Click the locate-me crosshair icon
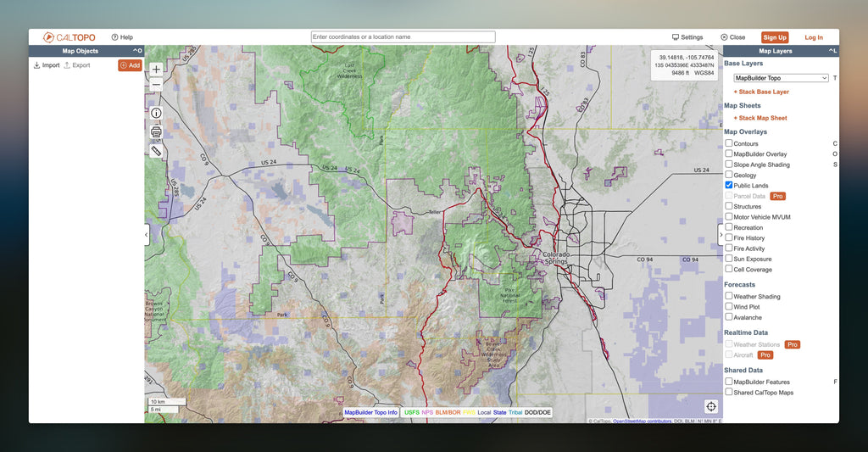Viewport: 868px width, 452px height. pyautogui.click(x=710, y=406)
